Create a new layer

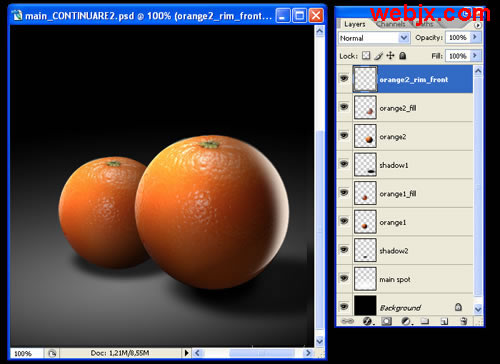coord(444,321)
